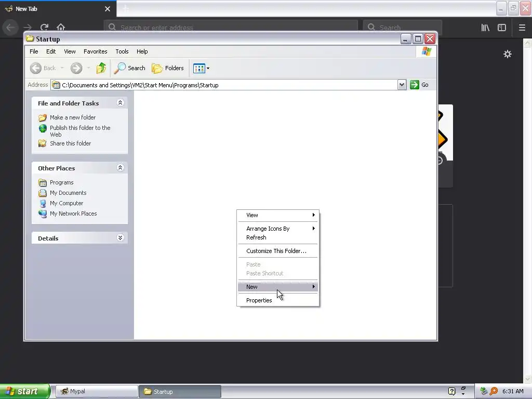Collapse the Other Places panel
Image resolution: width=532 pixels, height=399 pixels.
[120, 167]
